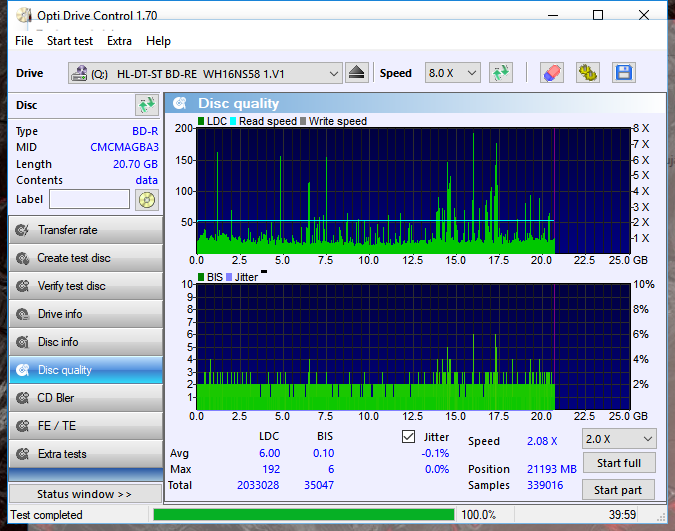Click the FE / TE sidebar icon
The width and height of the screenshot is (675, 531).
tap(22, 426)
